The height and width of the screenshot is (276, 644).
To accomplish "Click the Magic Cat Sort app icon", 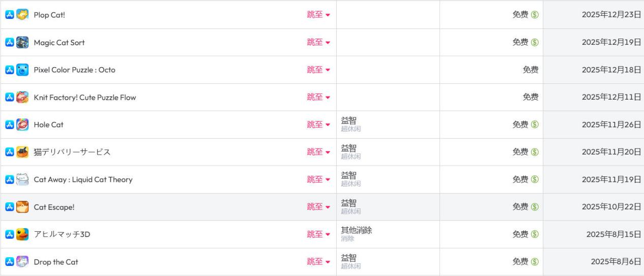I will point(22,42).
